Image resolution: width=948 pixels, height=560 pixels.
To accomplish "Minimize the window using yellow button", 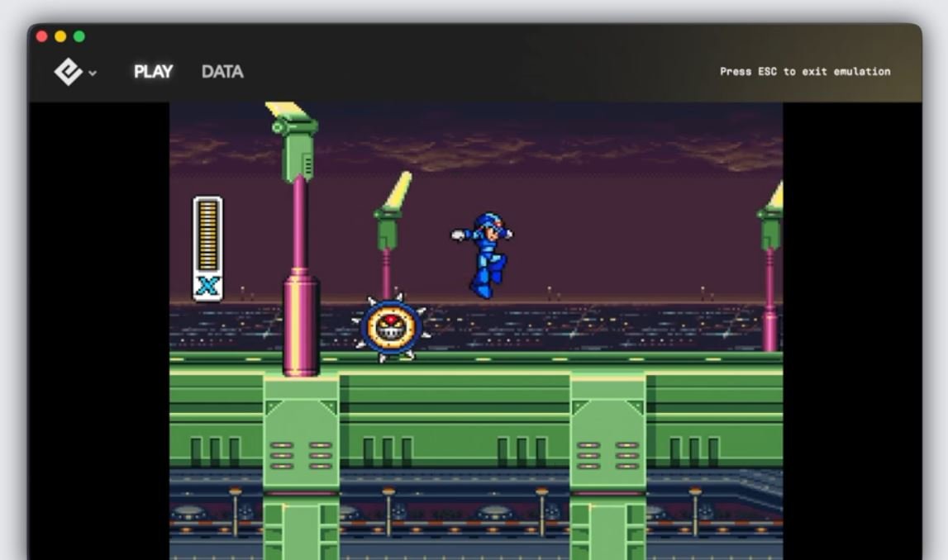I will [60, 36].
